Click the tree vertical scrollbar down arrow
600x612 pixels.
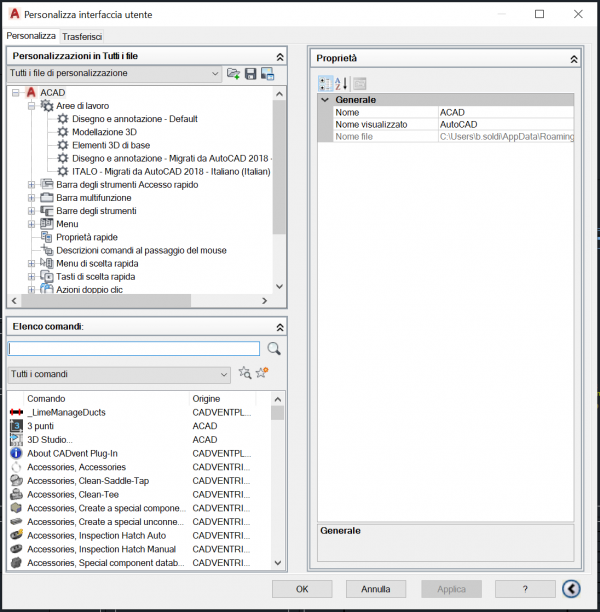click(279, 286)
